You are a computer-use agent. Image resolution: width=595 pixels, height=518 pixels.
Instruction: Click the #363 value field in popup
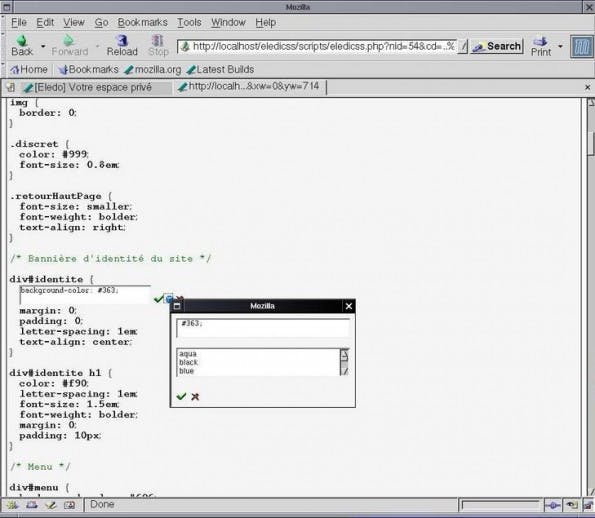point(263,328)
